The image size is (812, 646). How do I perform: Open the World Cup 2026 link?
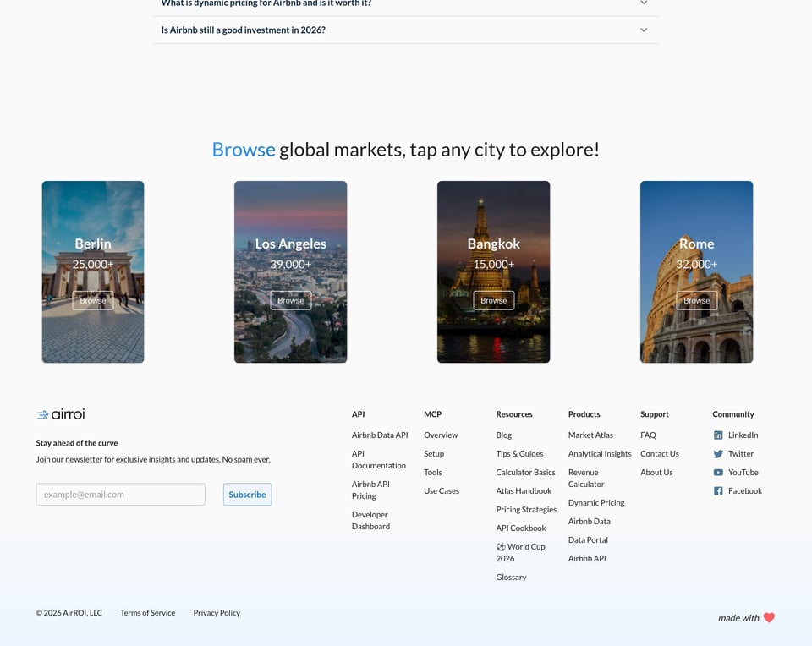click(520, 553)
